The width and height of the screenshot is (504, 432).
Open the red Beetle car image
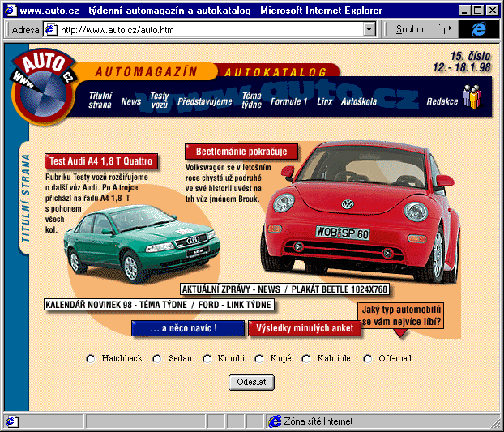click(x=361, y=212)
